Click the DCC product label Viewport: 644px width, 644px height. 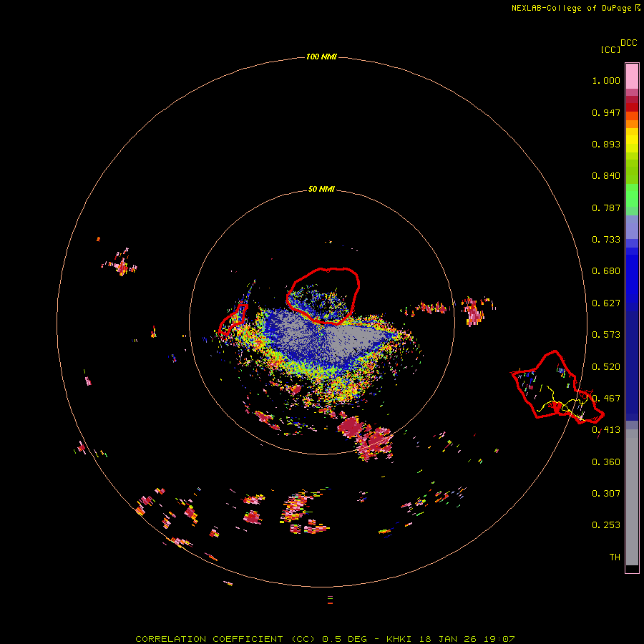pyautogui.click(x=629, y=43)
